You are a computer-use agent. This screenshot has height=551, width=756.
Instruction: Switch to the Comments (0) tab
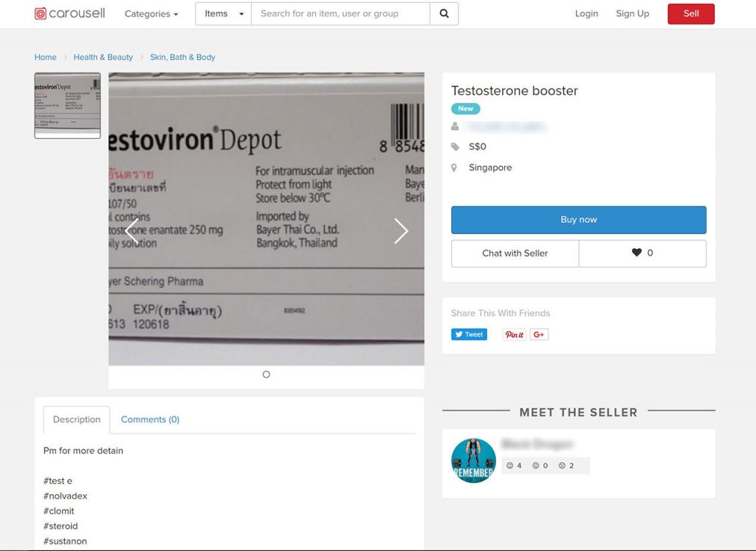click(150, 420)
